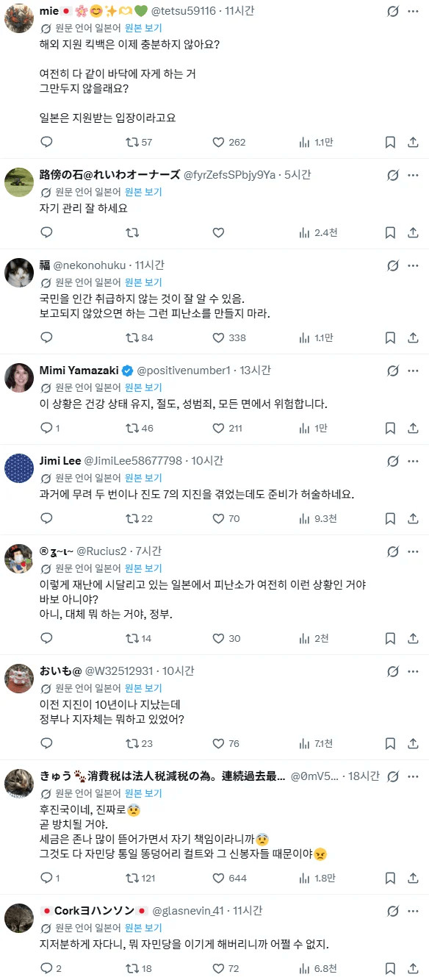Click 원본 보기 on nekonohuku's tweet

point(143,282)
